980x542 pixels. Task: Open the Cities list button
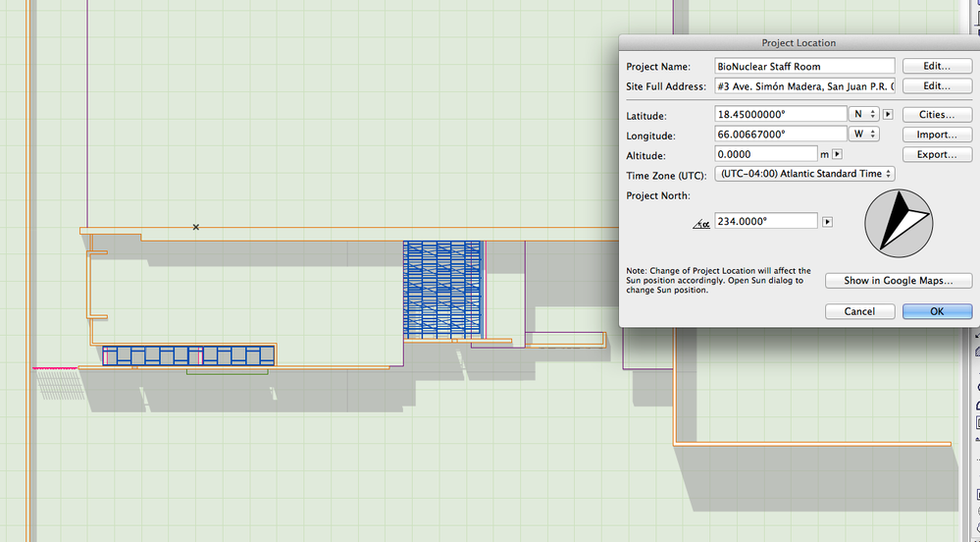click(937, 115)
